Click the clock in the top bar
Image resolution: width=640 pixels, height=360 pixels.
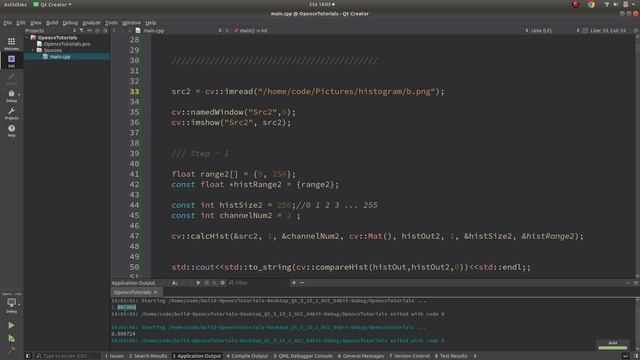[321, 4]
